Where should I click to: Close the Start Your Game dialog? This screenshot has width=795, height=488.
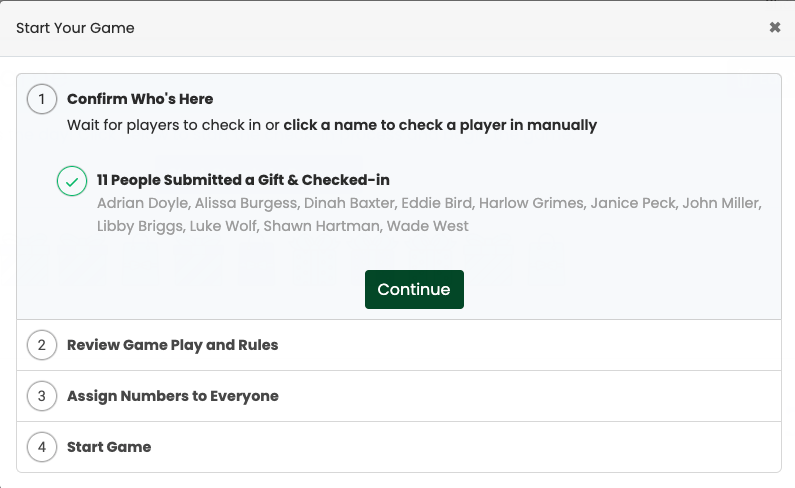coord(774,27)
